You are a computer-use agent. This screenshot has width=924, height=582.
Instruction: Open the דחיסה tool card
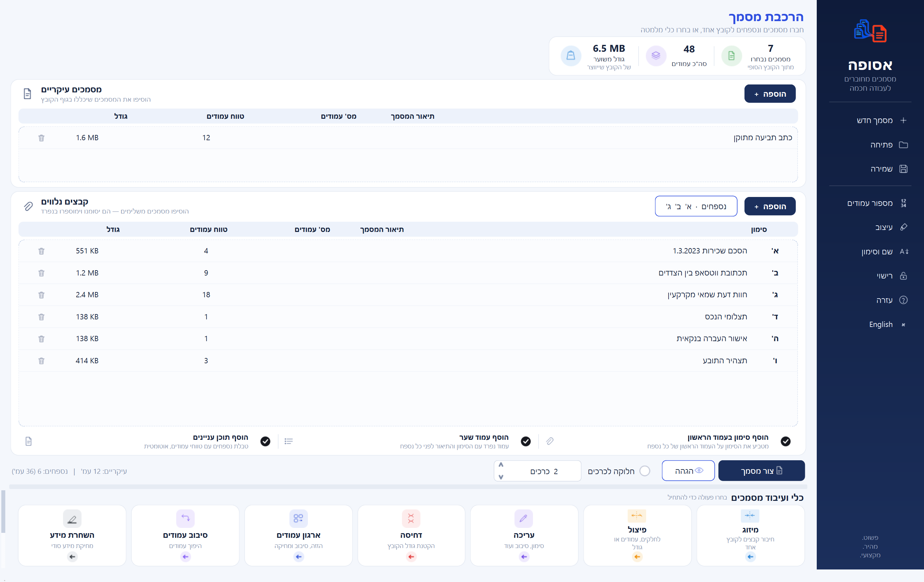[x=411, y=535]
